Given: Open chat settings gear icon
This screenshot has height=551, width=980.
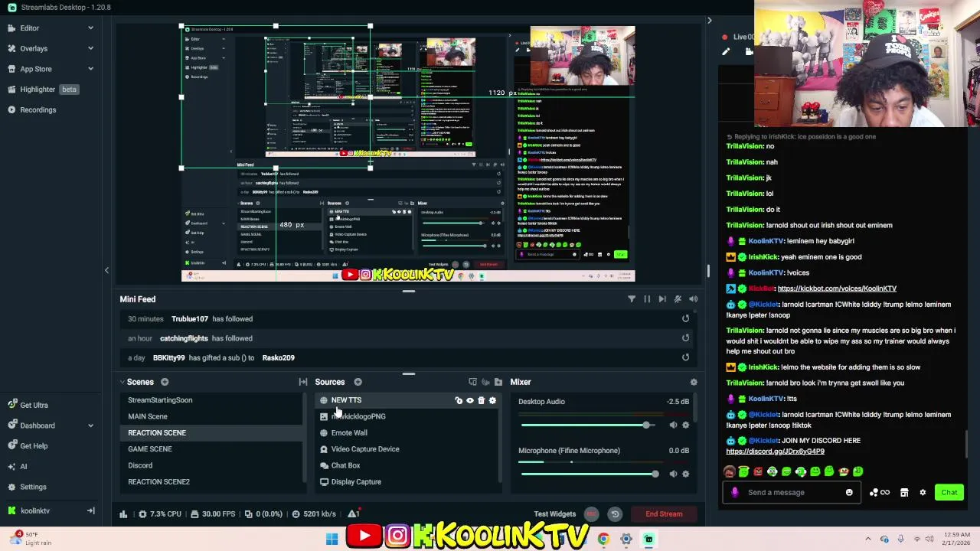Looking at the screenshot, I should (923, 493).
